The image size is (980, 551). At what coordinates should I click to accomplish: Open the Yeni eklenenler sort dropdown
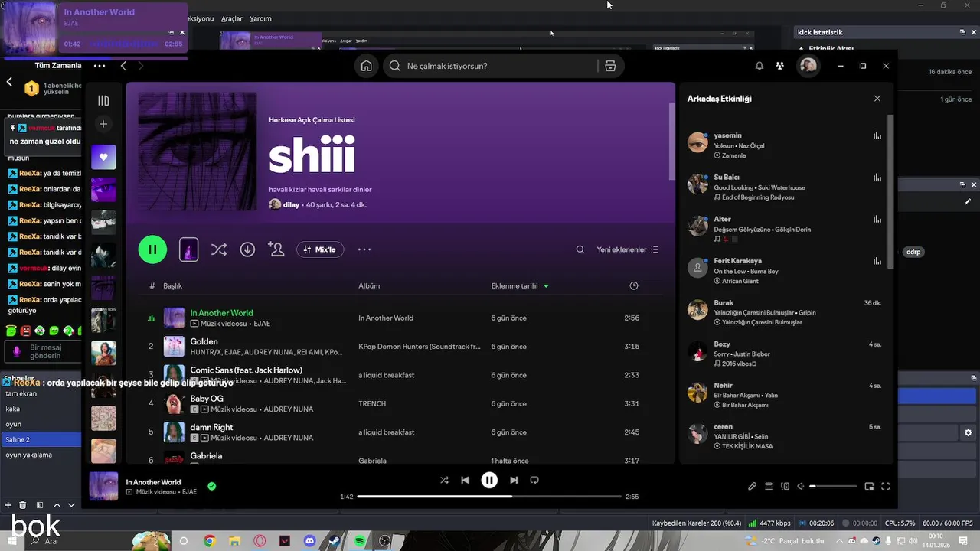(x=628, y=249)
